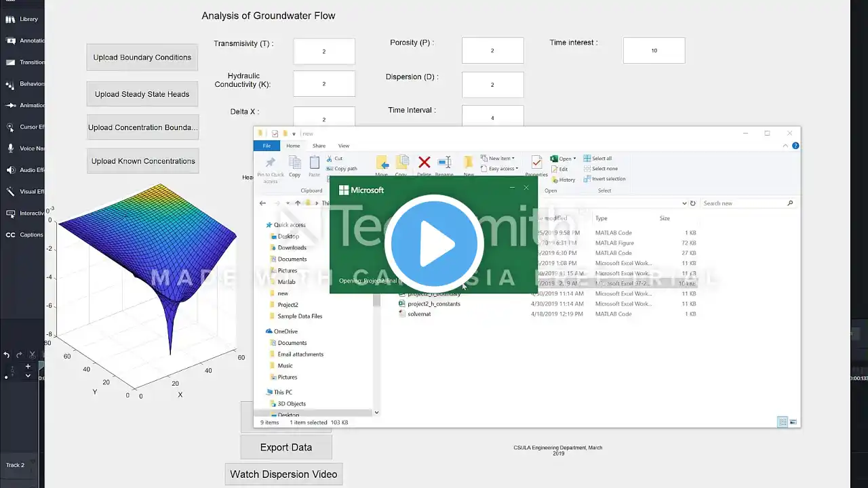868x488 pixels.
Task: Click Upload Known Concentrations button
Action: tap(143, 161)
